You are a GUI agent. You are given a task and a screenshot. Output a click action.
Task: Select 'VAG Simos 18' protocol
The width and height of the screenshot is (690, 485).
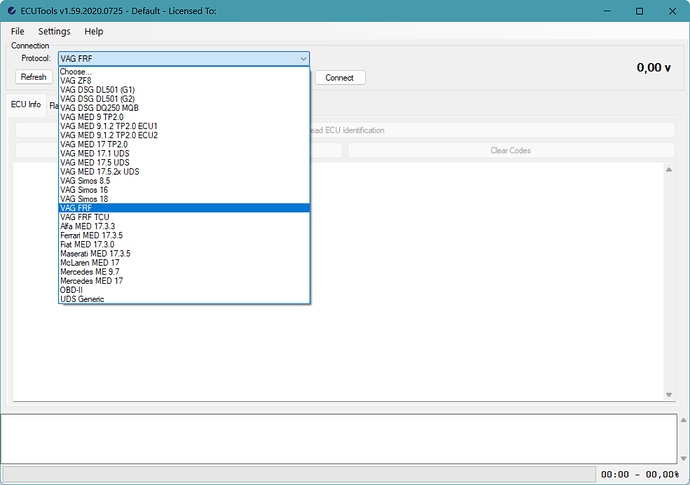point(184,199)
